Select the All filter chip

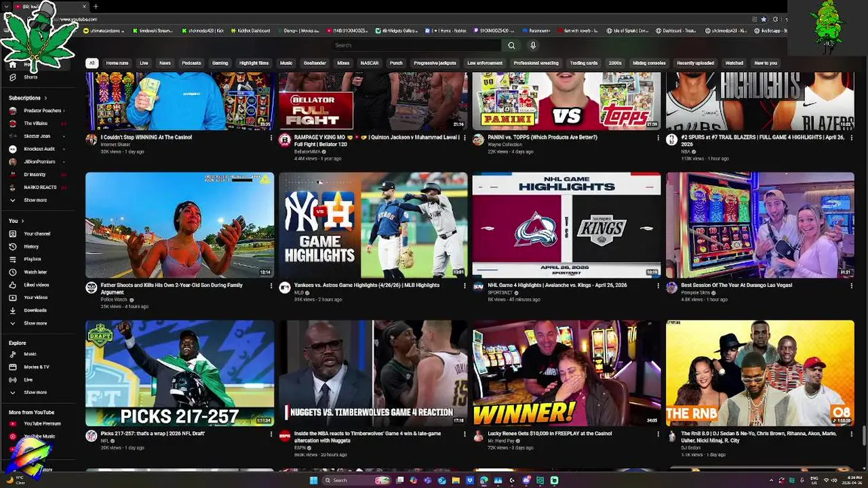click(92, 63)
